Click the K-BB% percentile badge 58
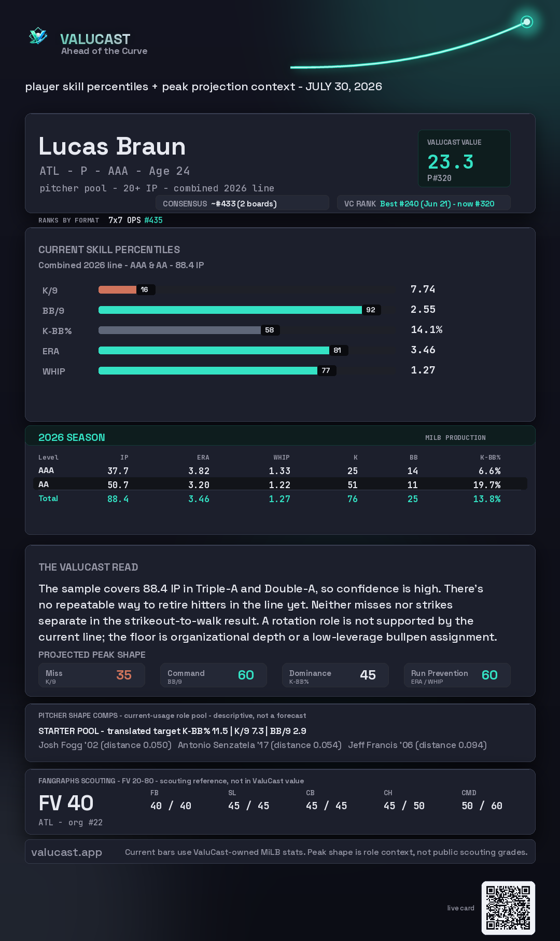The height and width of the screenshot is (941, 560). pyautogui.click(x=270, y=330)
